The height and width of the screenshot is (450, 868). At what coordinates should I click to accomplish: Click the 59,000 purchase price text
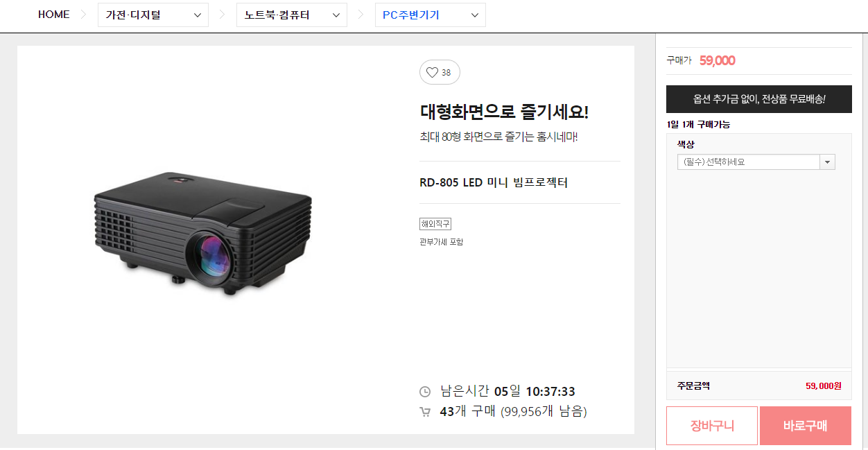717,60
